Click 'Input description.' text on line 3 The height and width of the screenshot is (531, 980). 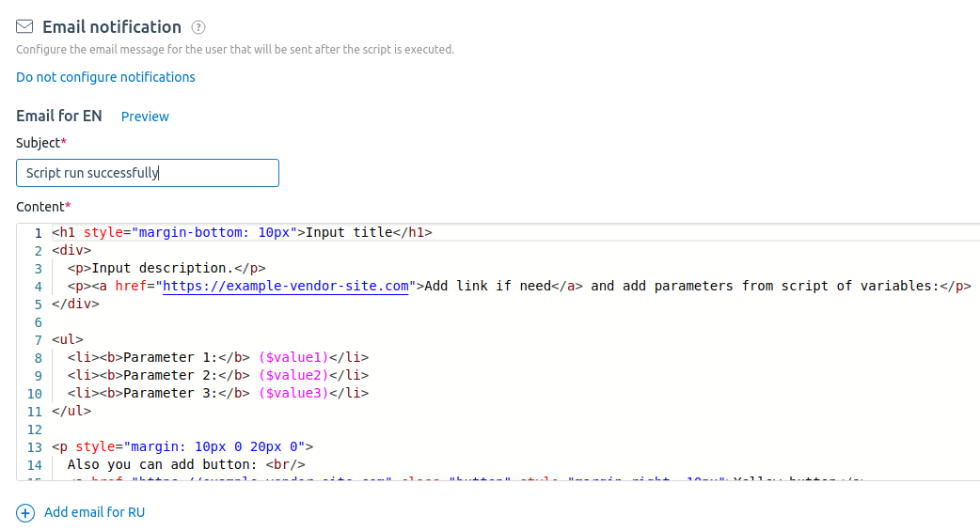click(161, 269)
